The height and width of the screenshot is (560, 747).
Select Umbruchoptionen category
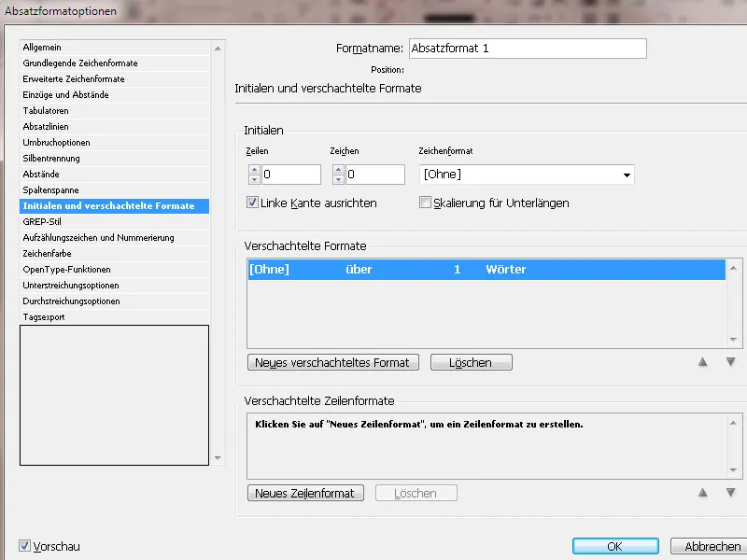tap(114, 143)
